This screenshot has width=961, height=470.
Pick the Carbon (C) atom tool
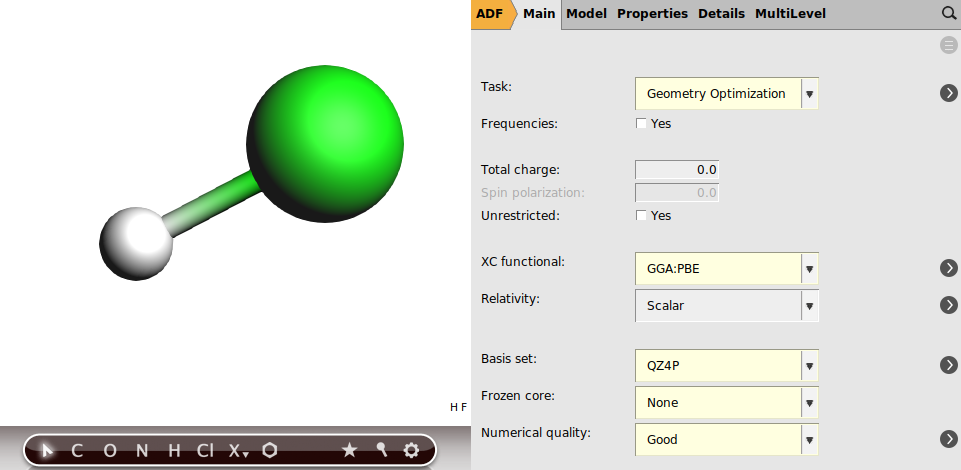(77, 451)
